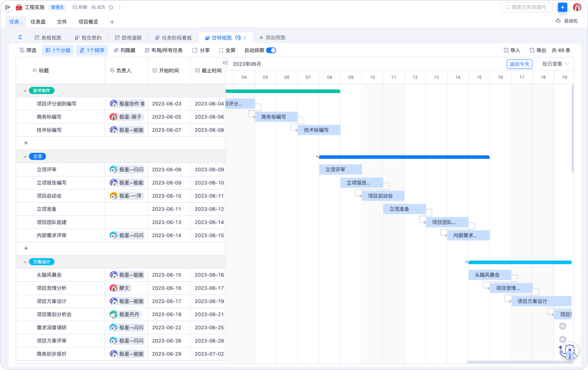Click the blue 立项 group progress bar
The image size is (588, 370).
point(404,157)
